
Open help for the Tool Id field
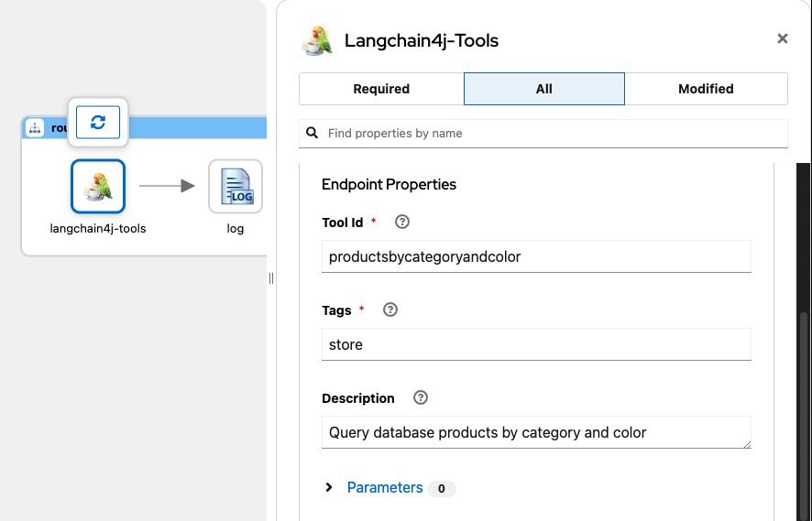click(401, 223)
